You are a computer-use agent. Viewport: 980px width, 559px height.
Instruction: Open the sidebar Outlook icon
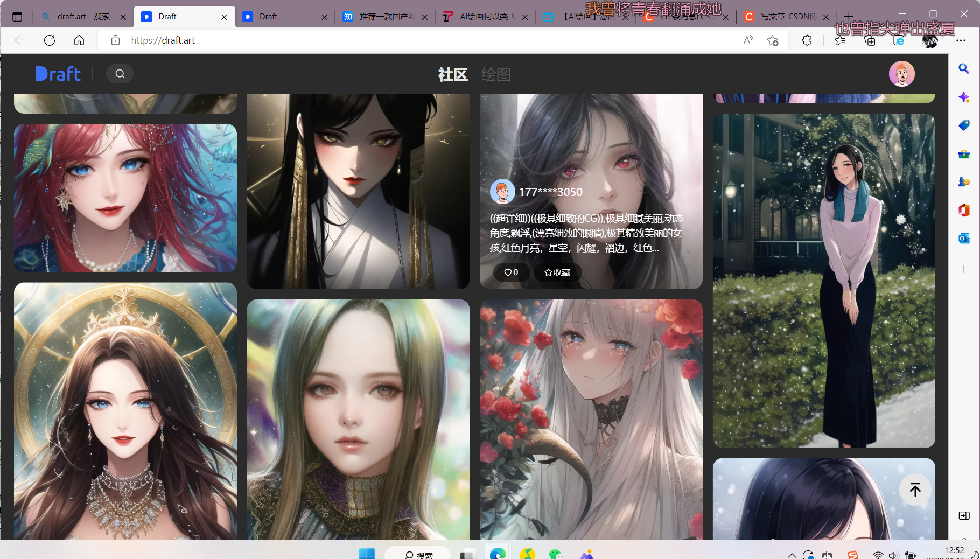click(964, 238)
